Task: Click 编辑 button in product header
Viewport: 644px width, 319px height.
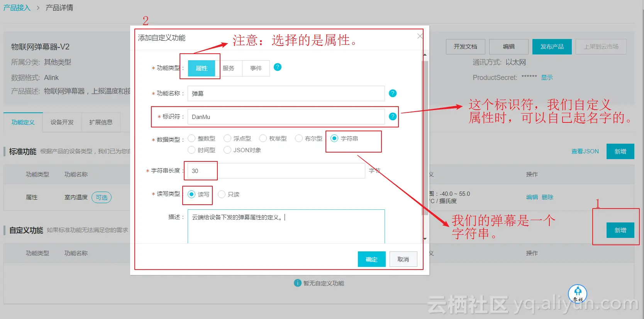Action: [x=508, y=47]
